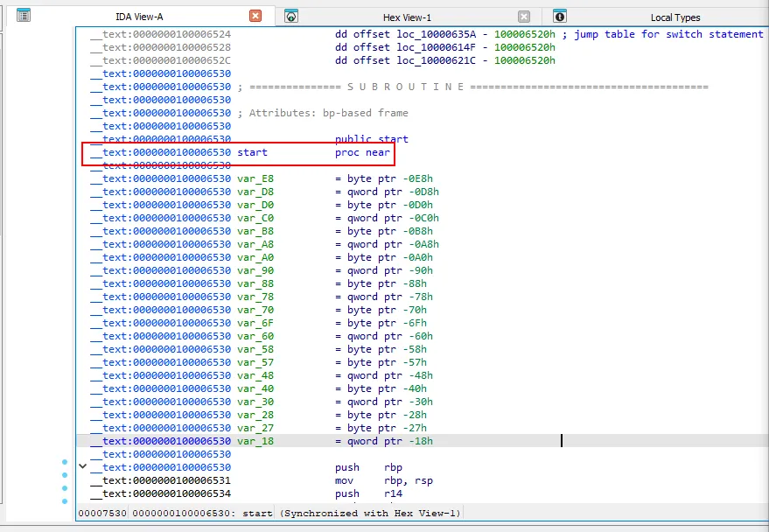This screenshot has height=532, width=769.
Task: Close the IDA View-A tab
Action: pos(255,16)
